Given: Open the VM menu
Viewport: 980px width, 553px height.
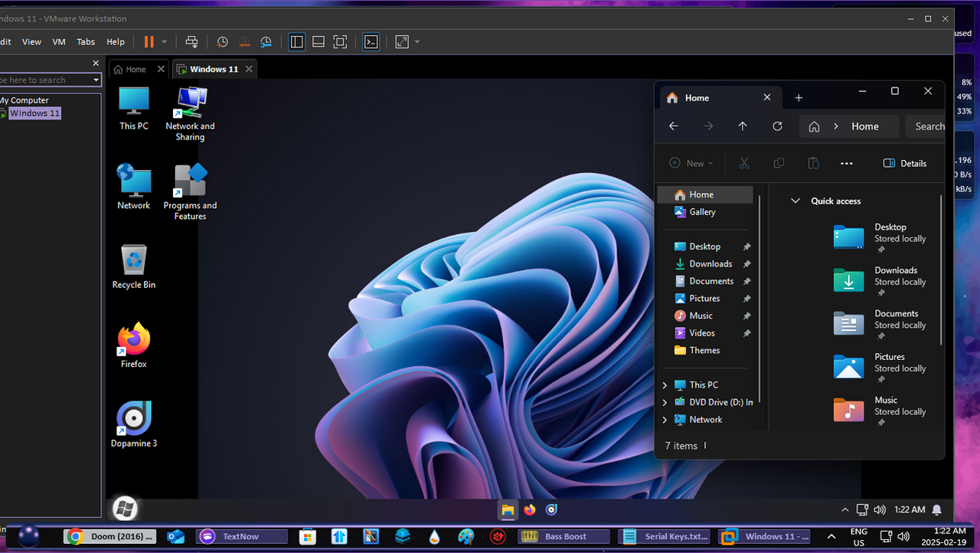Looking at the screenshot, I should [59, 42].
